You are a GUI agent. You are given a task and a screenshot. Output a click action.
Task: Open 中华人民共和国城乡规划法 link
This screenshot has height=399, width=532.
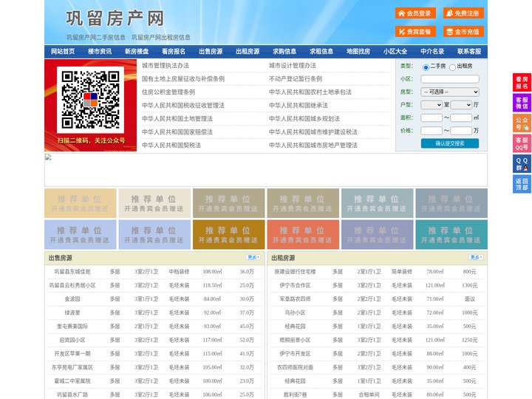click(304, 118)
